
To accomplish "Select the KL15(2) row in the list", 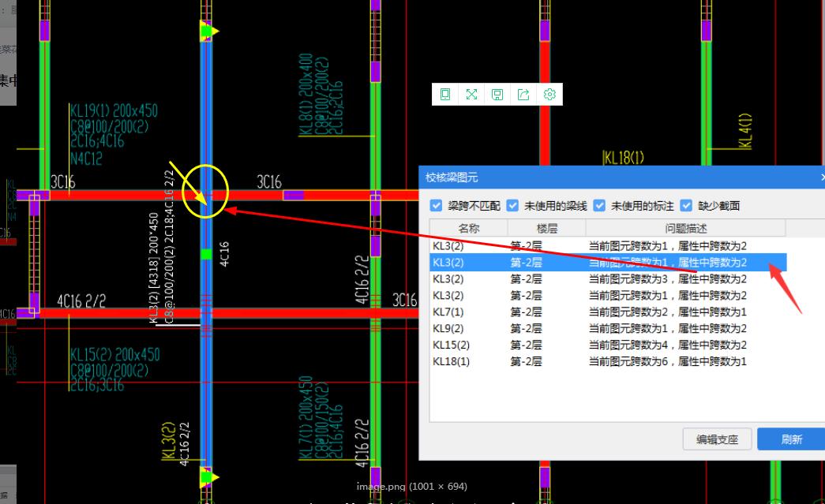I will click(x=608, y=345).
